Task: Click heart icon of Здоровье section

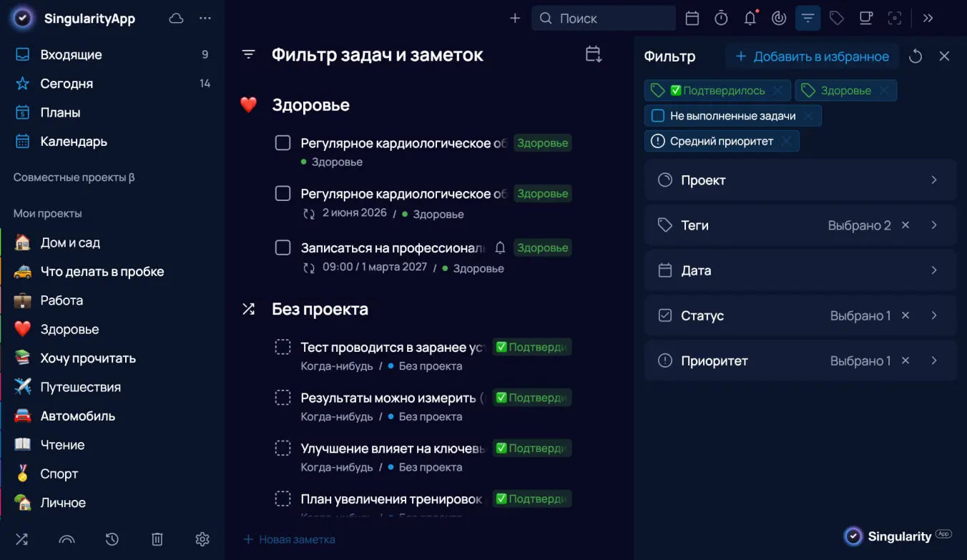Action: [x=248, y=105]
